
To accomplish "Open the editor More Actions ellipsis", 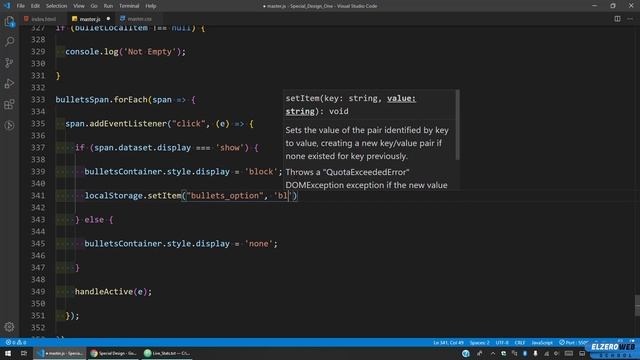I will pyautogui.click(x=630, y=19).
